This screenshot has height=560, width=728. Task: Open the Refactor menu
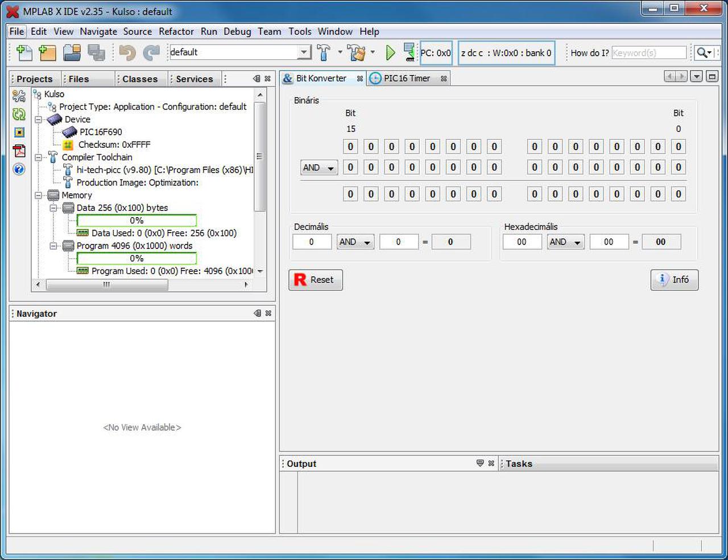point(176,31)
